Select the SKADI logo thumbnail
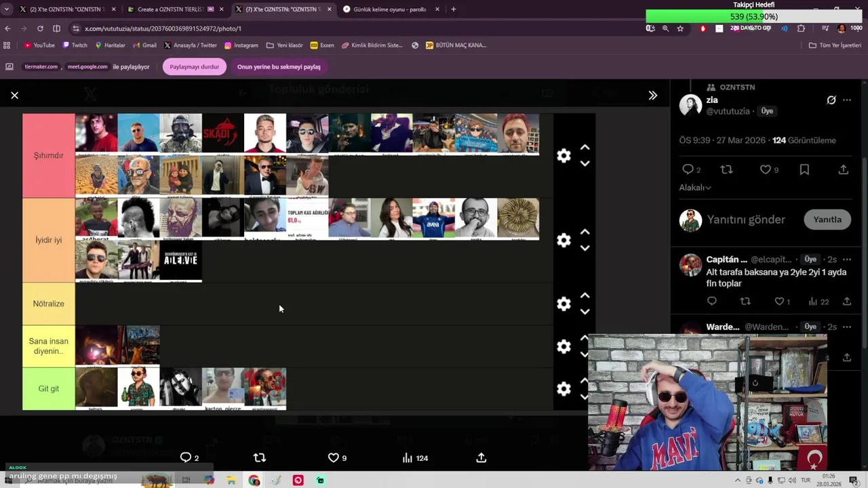 [222, 134]
